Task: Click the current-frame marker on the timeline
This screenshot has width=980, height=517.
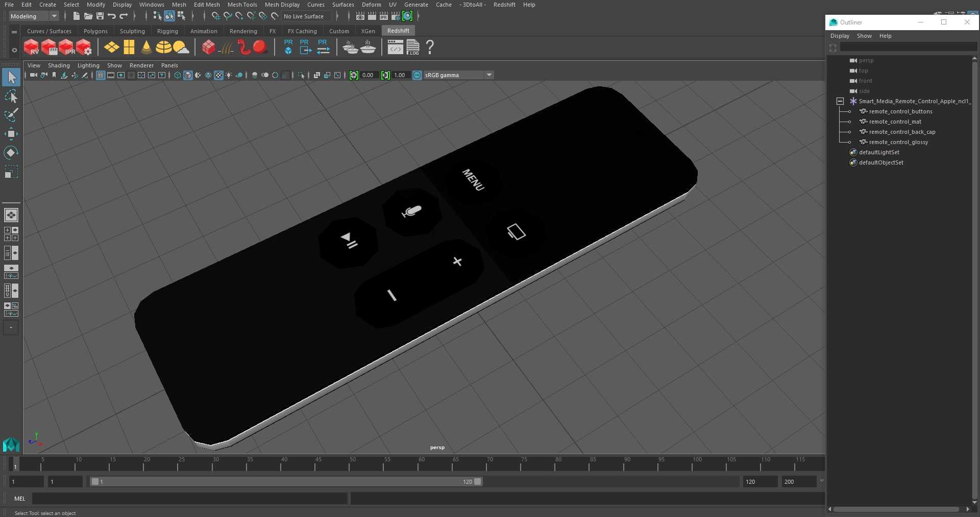Action: point(15,464)
